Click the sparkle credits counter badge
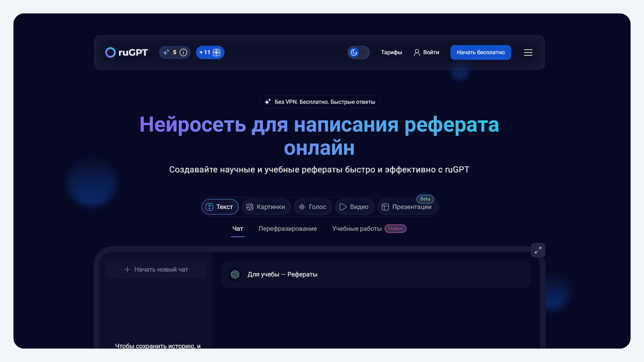This screenshot has width=644, height=362. [170, 52]
